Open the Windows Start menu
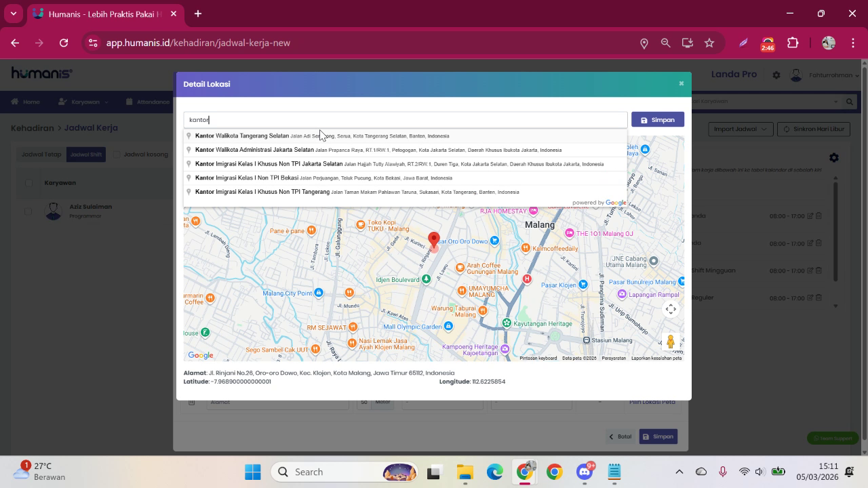The width and height of the screenshot is (868, 488). pos(253,472)
